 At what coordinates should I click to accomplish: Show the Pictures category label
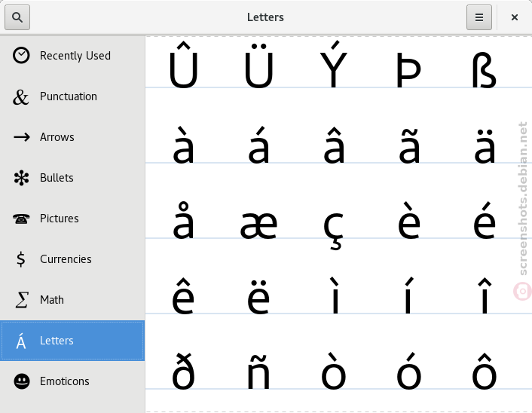click(x=60, y=219)
